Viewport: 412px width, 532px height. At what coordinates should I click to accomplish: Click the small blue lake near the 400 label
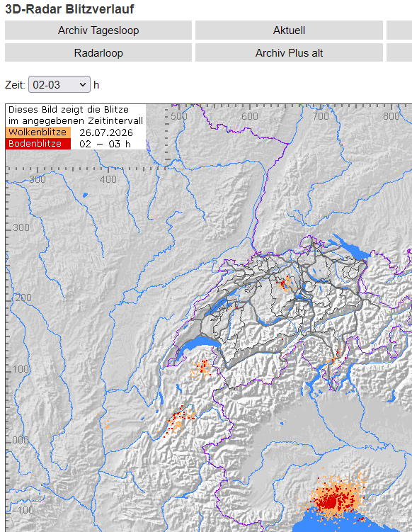(x=85, y=195)
